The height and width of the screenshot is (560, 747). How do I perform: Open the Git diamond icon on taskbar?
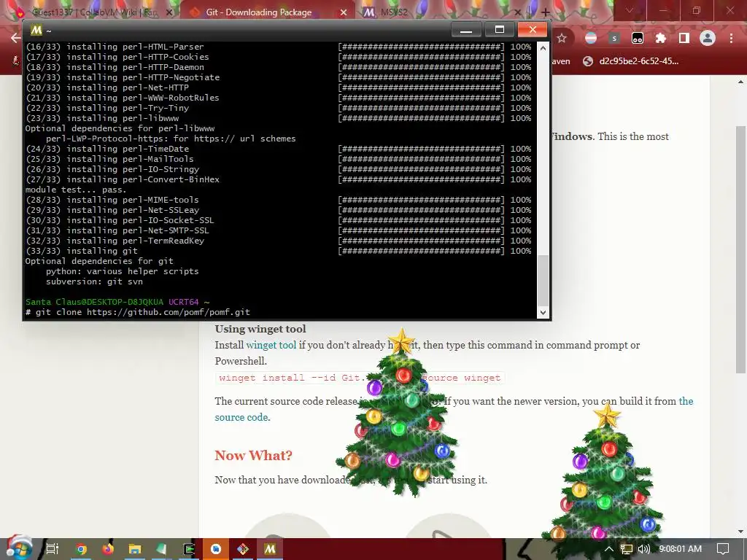click(x=243, y=549)
